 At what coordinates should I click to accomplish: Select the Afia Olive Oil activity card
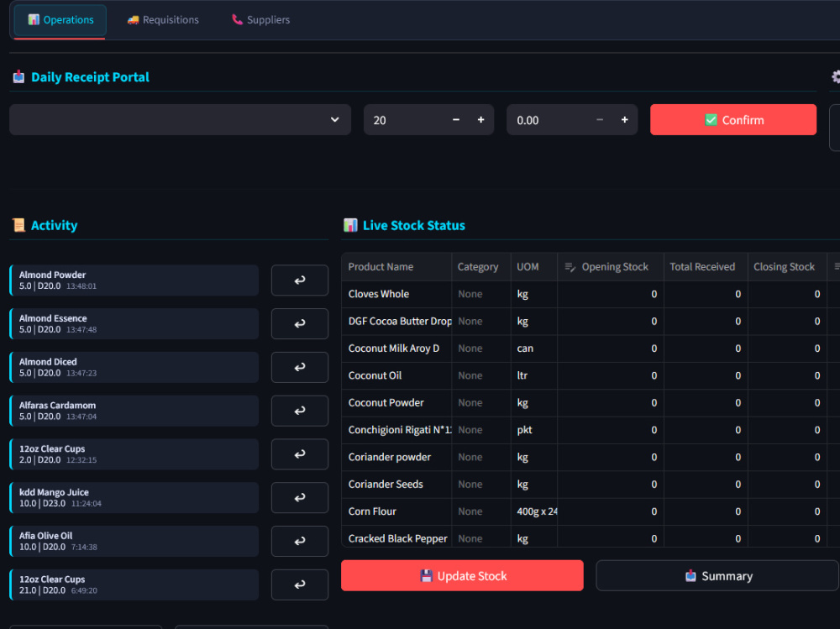coord(134,541)
